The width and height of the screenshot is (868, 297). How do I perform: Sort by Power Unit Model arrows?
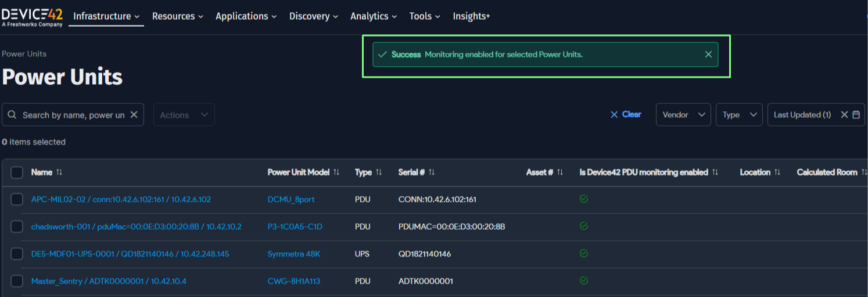coord(336,172)
